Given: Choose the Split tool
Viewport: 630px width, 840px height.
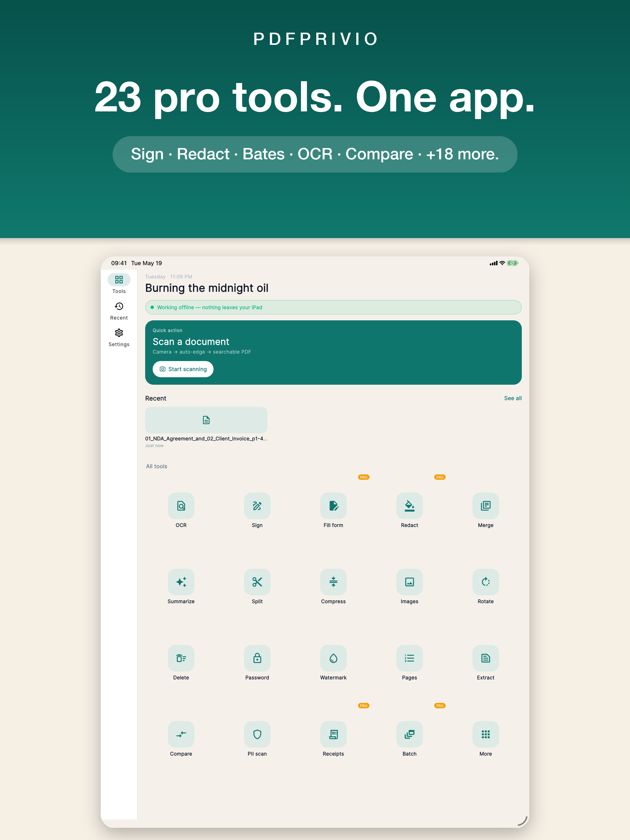Looking at the screenshot, I should pyautogui.click(x=257, y=582).
